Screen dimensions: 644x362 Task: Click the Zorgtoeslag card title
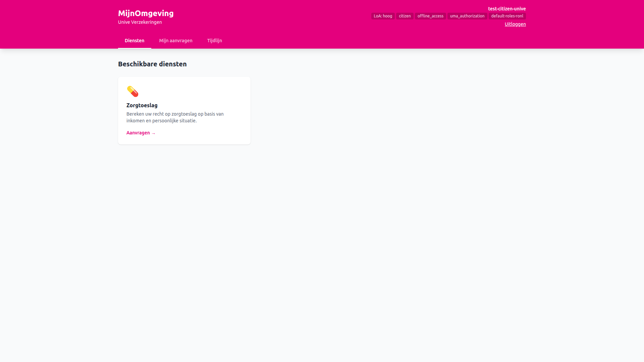tap(142, 105)
